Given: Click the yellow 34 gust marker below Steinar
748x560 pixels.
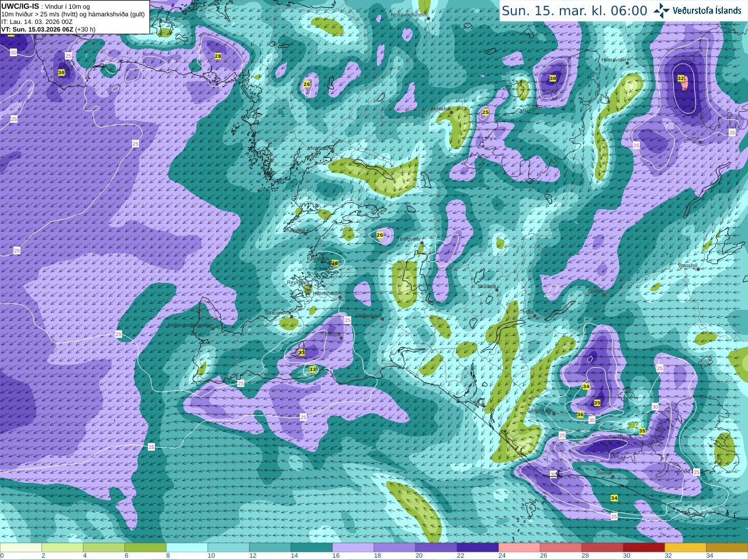Looking at the screenshot, I should 614,498.
